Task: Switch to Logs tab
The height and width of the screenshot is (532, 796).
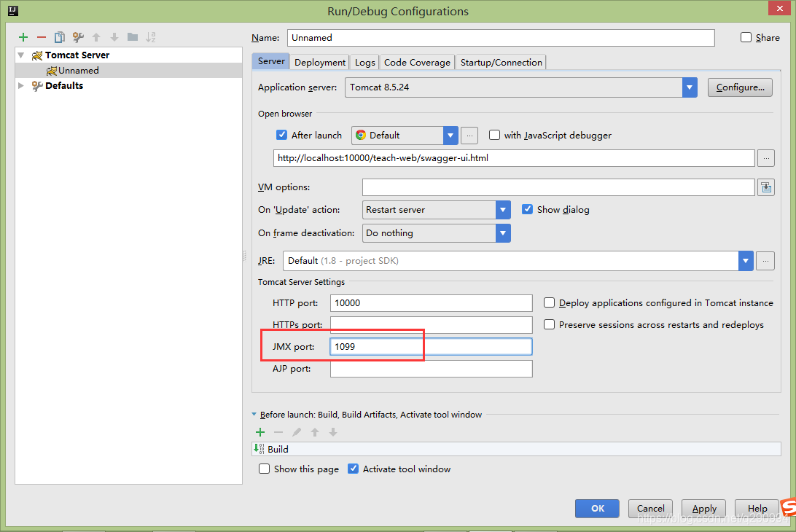Action: (364, 63)
